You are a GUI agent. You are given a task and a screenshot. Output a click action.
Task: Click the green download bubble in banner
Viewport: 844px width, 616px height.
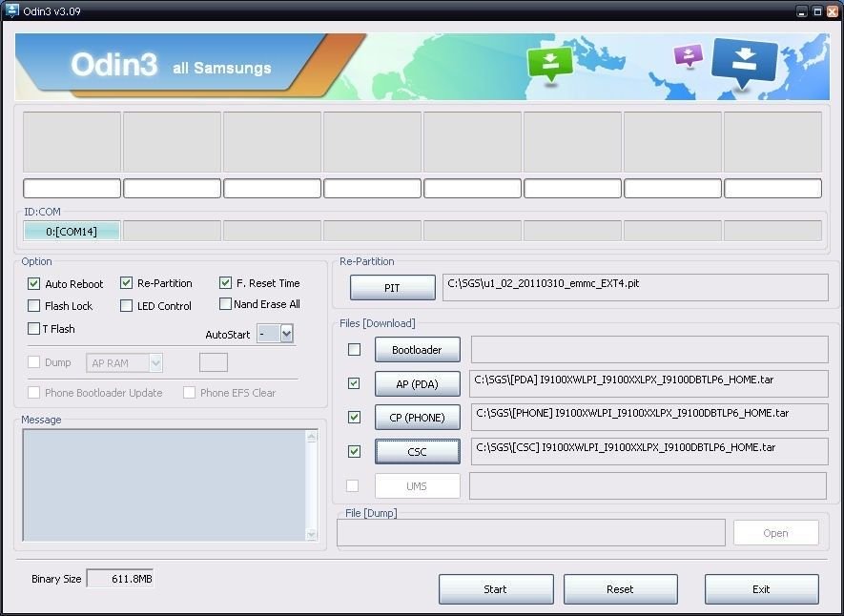[x=549, y=64]
